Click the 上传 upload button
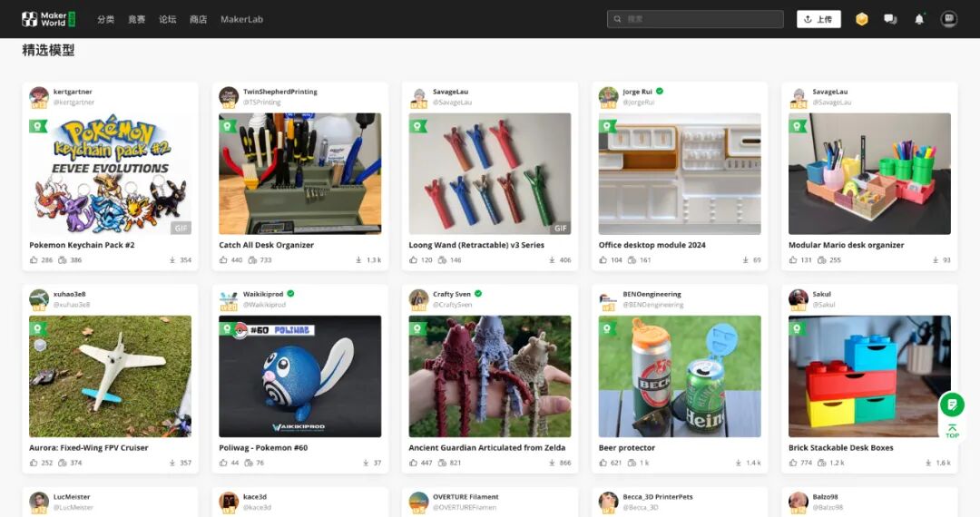The height and width of the screenshot is (517, 980). click(x=818, y=19)
